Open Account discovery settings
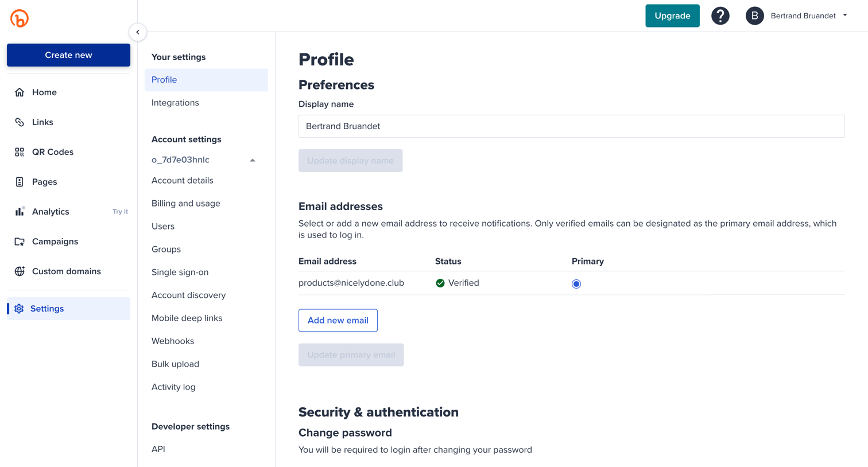This screenshot has height=467, width=868. click(189, 295)
